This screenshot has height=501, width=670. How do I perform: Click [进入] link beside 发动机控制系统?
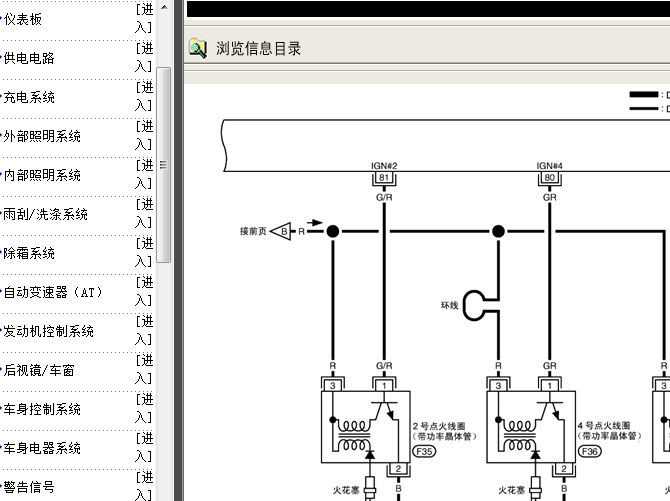point(144,330)
